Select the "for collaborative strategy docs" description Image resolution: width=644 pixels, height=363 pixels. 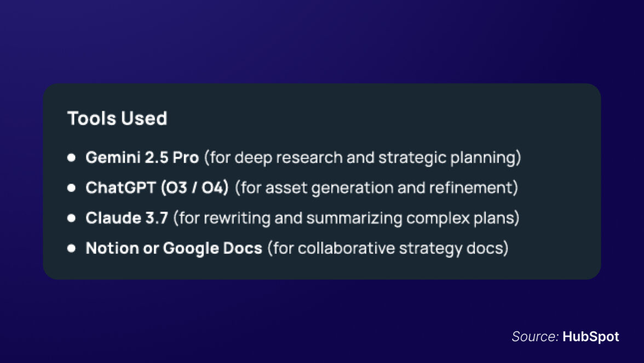coord(388,248)
